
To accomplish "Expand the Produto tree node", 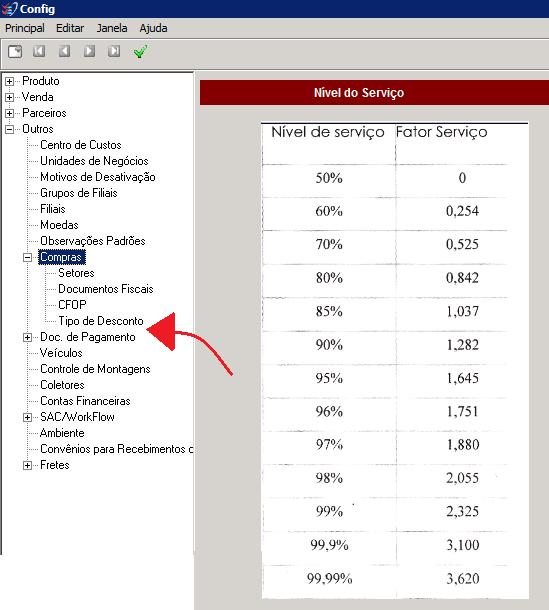I will 9,81.
